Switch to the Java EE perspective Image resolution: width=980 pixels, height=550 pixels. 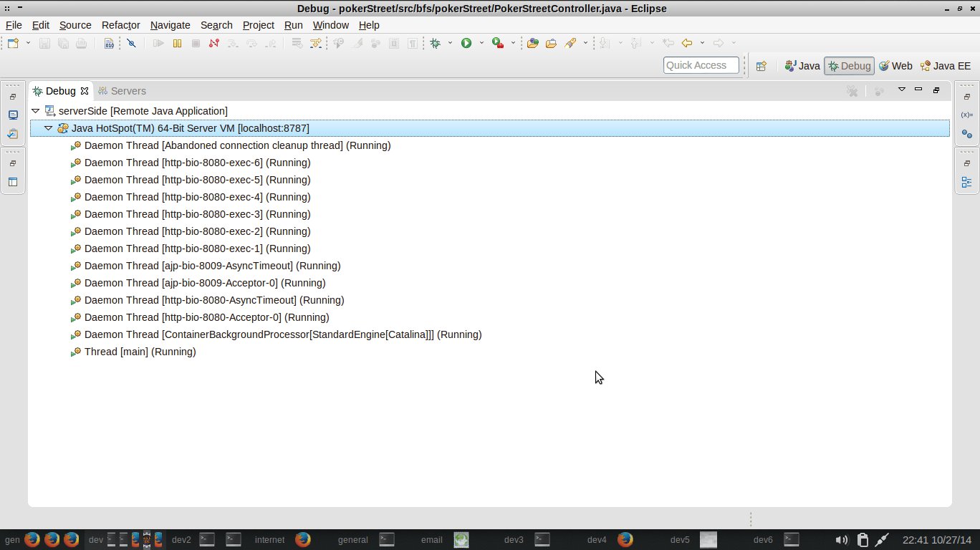(946, 66)
